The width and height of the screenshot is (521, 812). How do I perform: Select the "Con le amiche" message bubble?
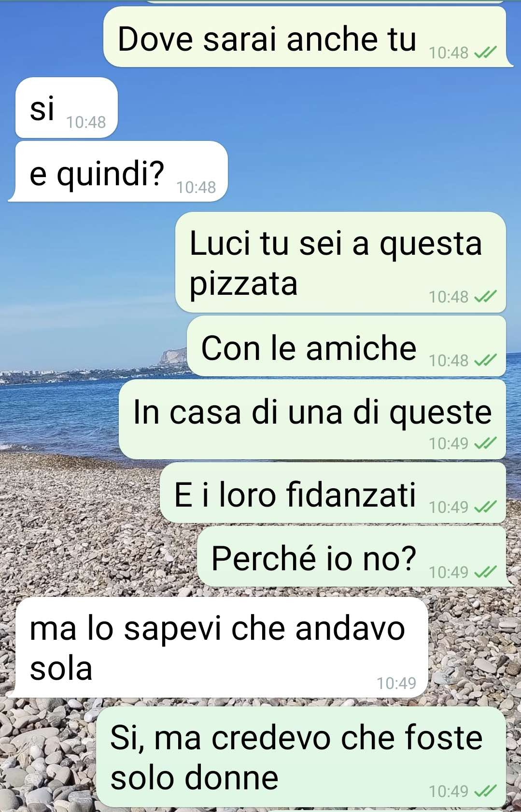pyautogui.click(x=346, y=346)
